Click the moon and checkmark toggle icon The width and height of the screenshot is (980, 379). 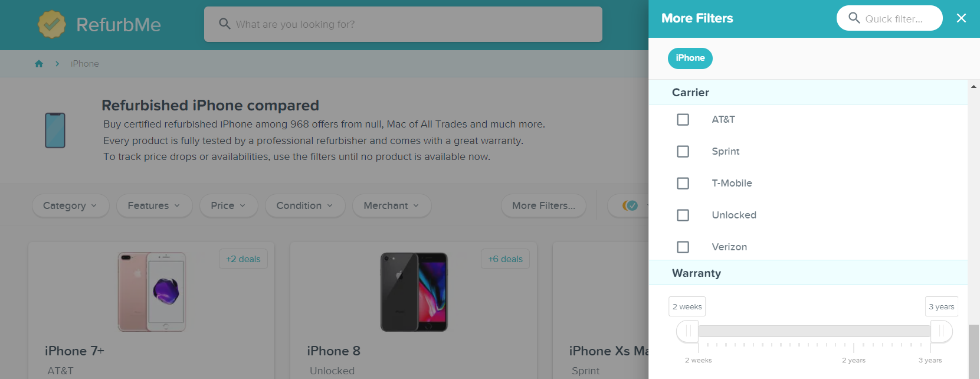click(x=630, y=205)
